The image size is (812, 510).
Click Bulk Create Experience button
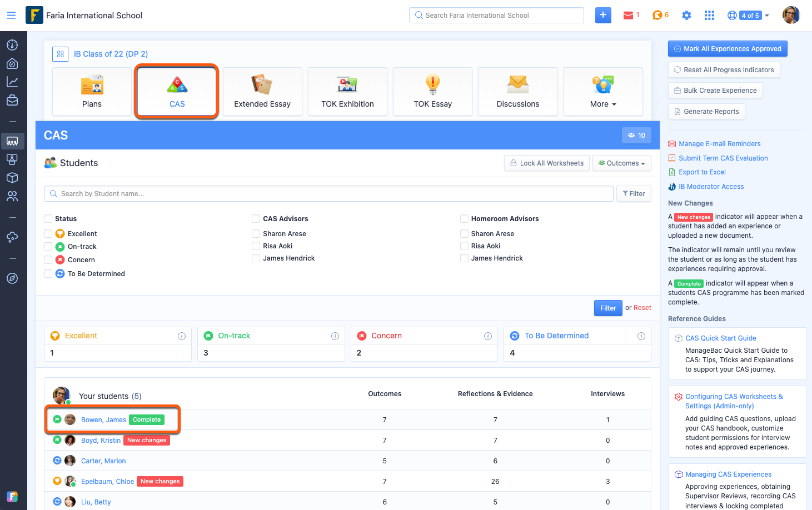point(715,91)
